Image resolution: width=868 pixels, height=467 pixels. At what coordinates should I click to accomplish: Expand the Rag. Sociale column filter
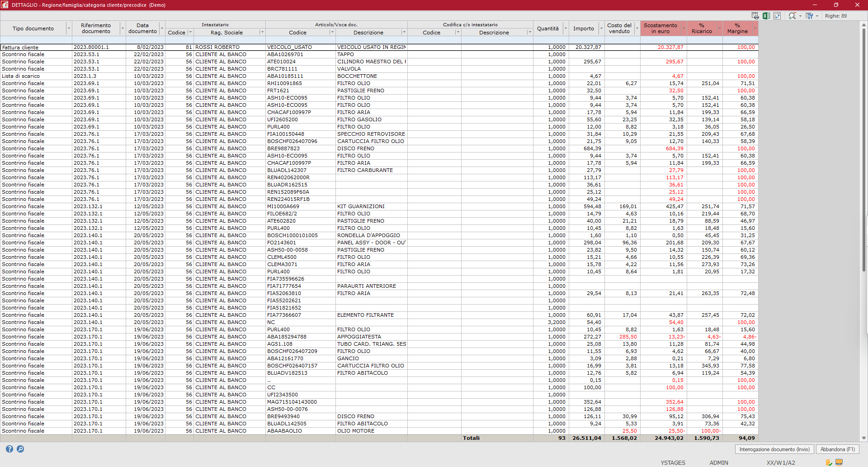tap(262, 33)
